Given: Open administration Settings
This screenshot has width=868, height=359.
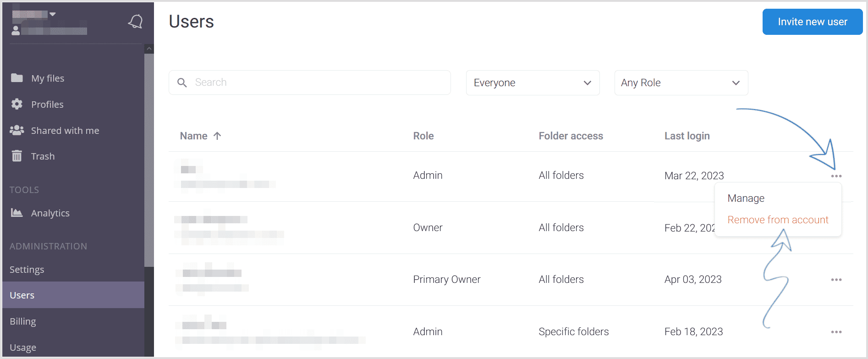Looking at the screenshot, I should [27, 270].
